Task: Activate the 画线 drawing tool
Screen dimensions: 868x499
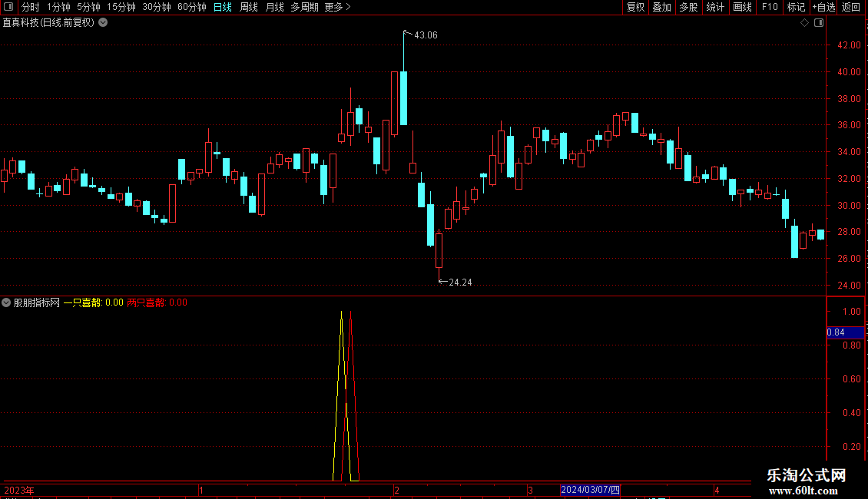Action: [742, 7]
